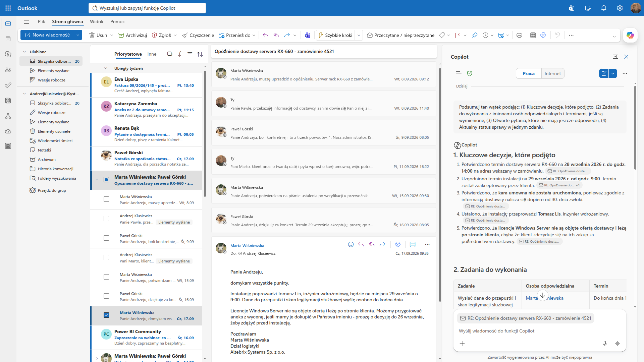
Task: Open the Pomoc tab
Action: pos(117,21)
